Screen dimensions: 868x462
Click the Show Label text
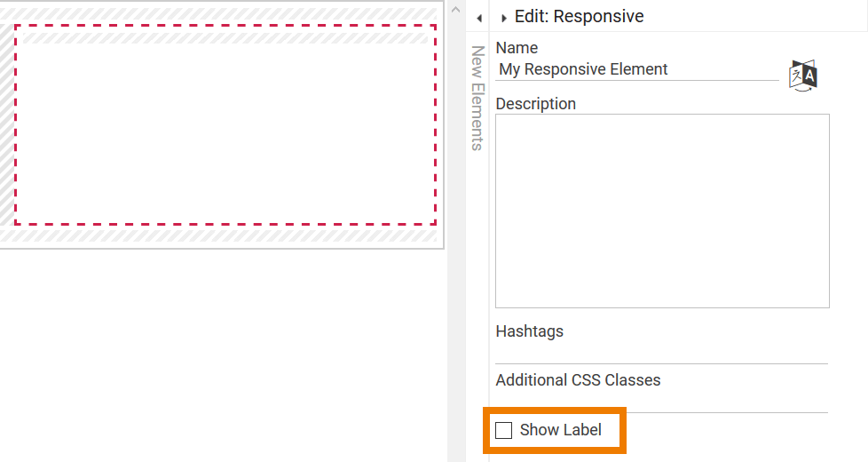coord(560,431)
